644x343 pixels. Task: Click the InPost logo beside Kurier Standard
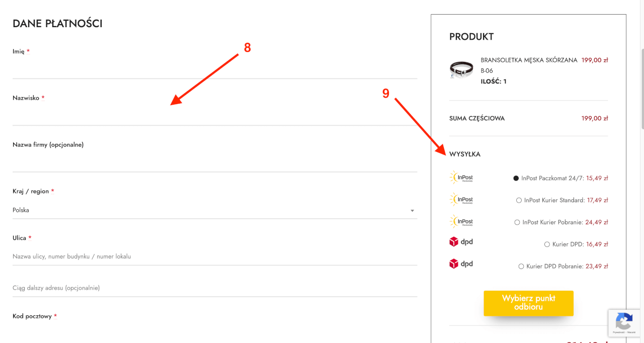tap(461, 200)
